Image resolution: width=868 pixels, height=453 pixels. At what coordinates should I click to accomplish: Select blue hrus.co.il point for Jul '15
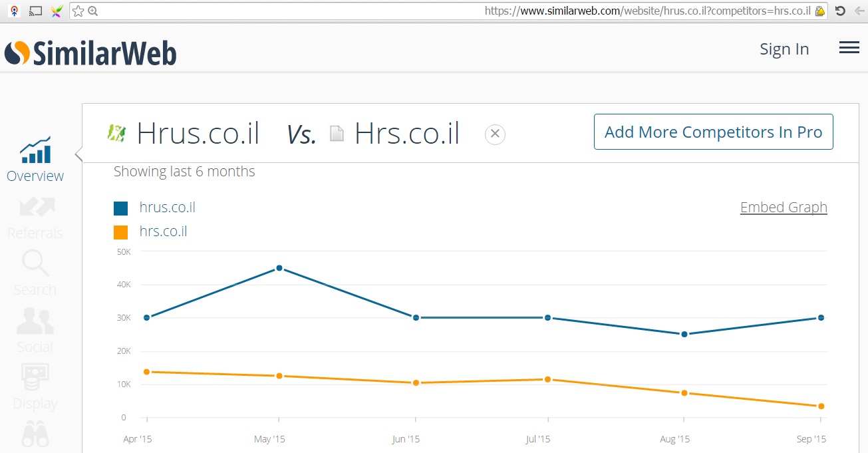[547, 317]
